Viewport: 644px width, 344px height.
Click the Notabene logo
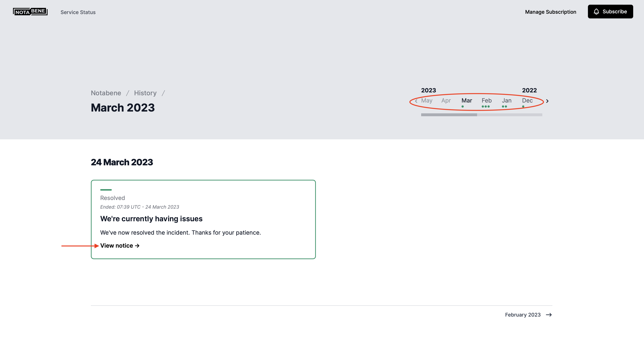[30, 12]
